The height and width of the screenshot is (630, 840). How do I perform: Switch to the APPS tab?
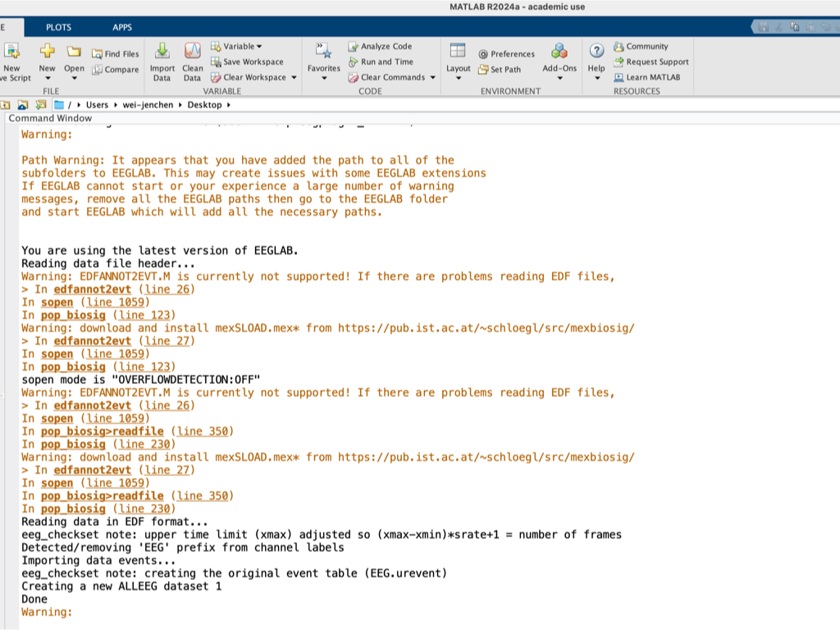[122, 27]
